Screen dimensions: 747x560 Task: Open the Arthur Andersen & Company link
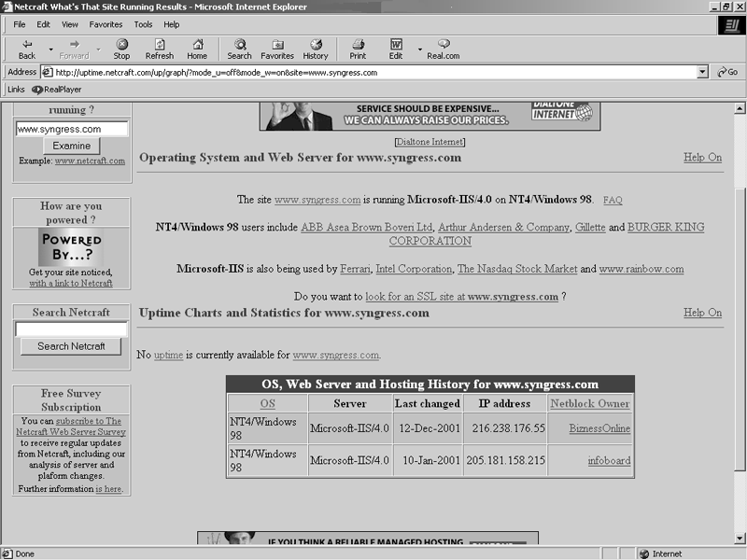tap(503, 227)
